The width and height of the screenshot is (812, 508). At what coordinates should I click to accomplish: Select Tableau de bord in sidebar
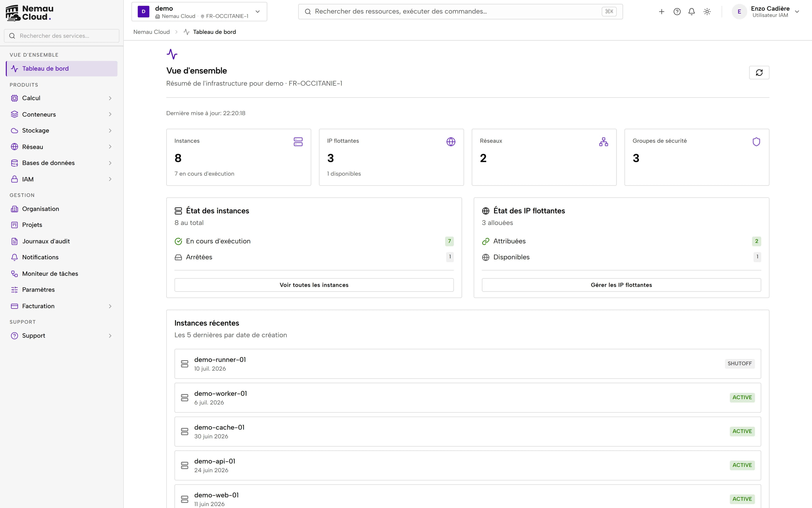tap(62, 69)
